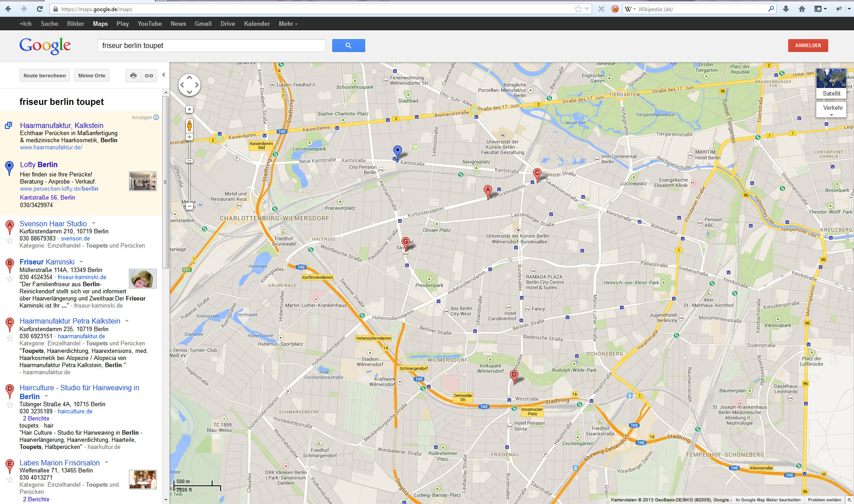This screenshot has width=854, height=504.
Task: Open the Lofty Berlin shop photo thumbnail
Action: tap(143, 181)
